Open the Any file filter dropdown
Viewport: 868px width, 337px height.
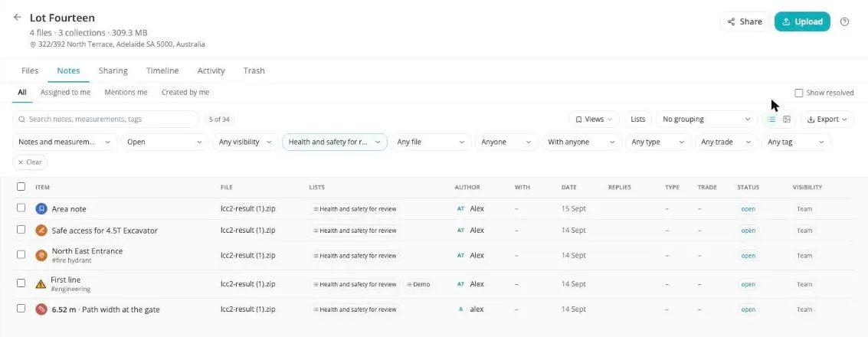point(431,142)
